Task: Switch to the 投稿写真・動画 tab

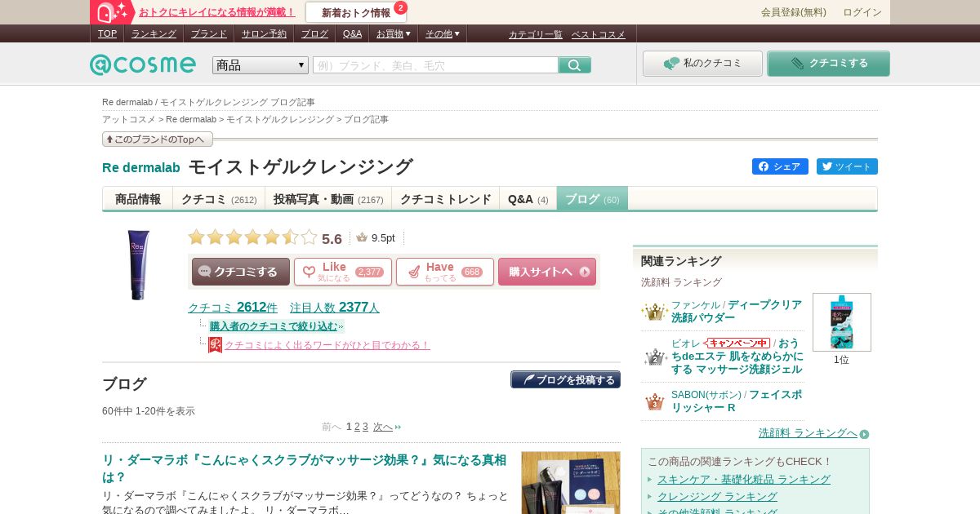Action: click(328, 199)
